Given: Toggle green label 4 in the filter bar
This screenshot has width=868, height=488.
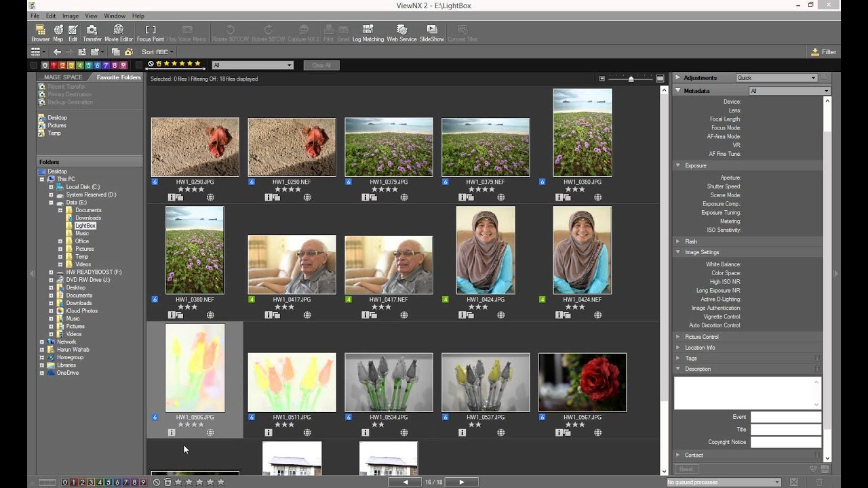Looking at the screenshot, I should (x=80, y=65).
